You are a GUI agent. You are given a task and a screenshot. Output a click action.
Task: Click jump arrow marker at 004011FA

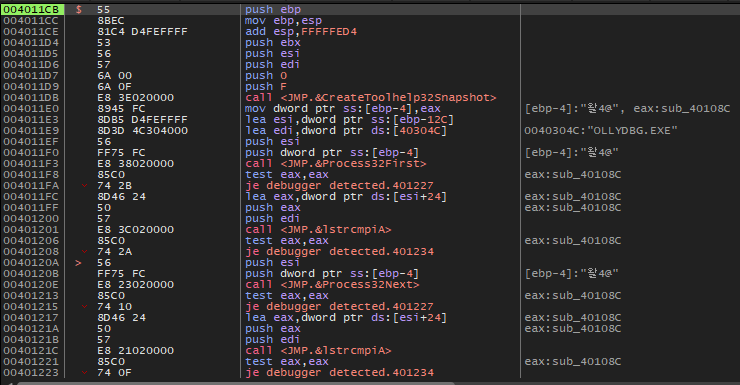(84, 186)
